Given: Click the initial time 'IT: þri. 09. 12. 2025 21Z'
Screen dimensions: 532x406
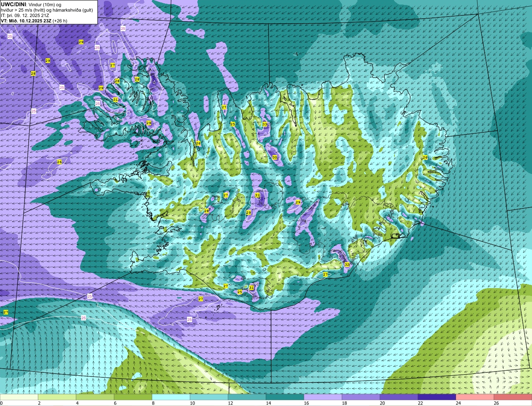Looking at the screenshot, I should (25, 15).
